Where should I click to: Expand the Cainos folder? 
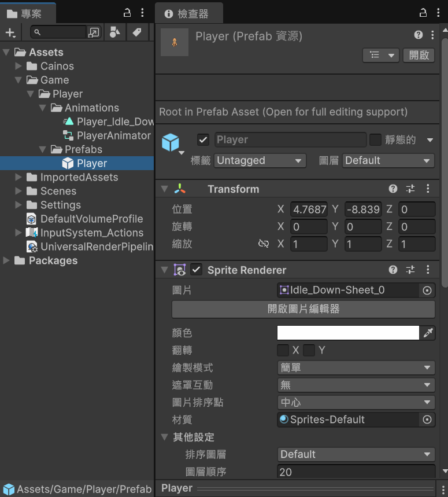point(18,66)
